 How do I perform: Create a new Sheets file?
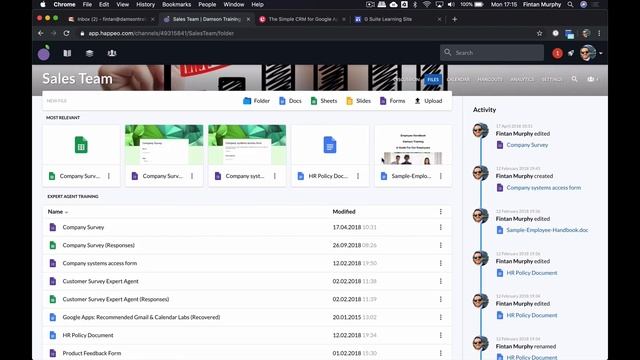click(x=324, y=101)
